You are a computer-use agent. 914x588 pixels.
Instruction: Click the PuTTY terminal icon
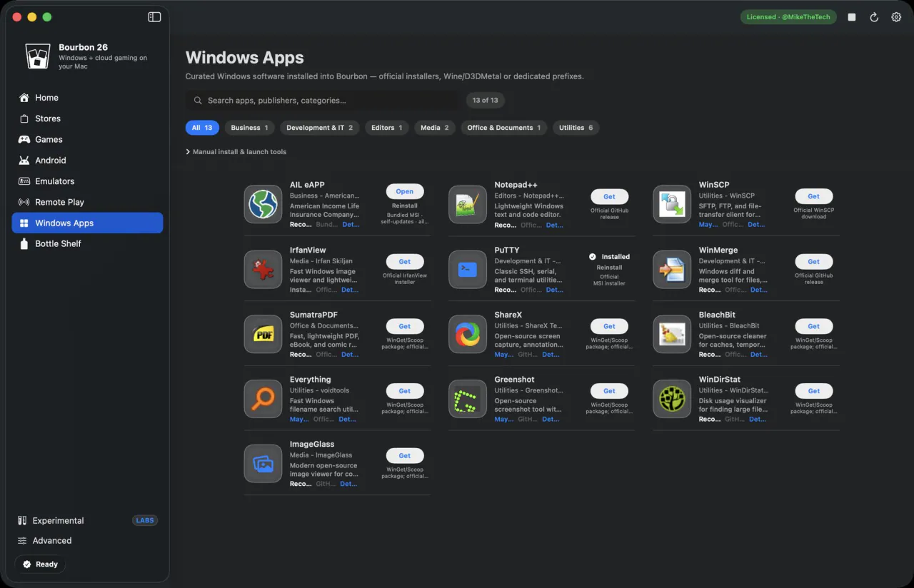tap(468, 269)
